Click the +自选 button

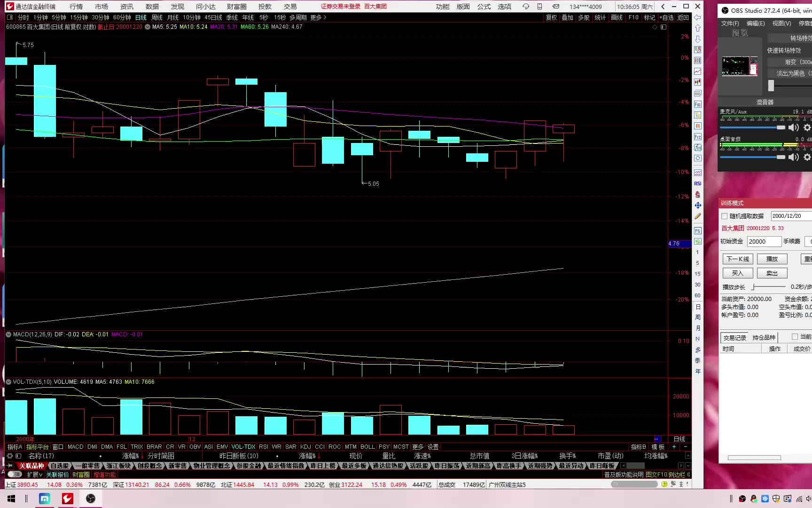click(x=666, y=17)
